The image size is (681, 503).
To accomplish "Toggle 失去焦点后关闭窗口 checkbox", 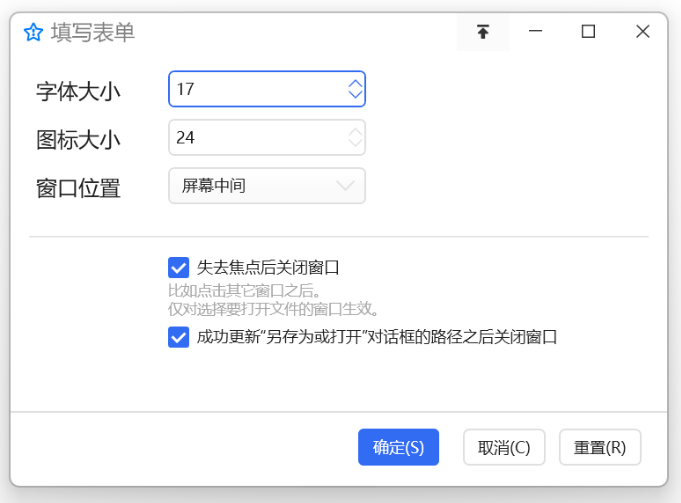I will pos(179,267).
